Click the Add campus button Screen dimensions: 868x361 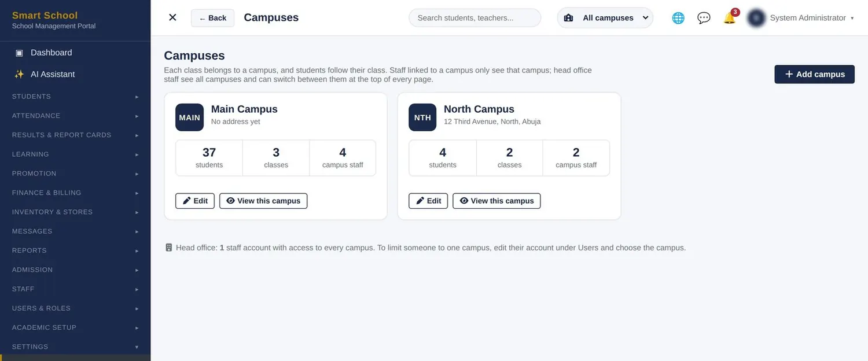814,74
